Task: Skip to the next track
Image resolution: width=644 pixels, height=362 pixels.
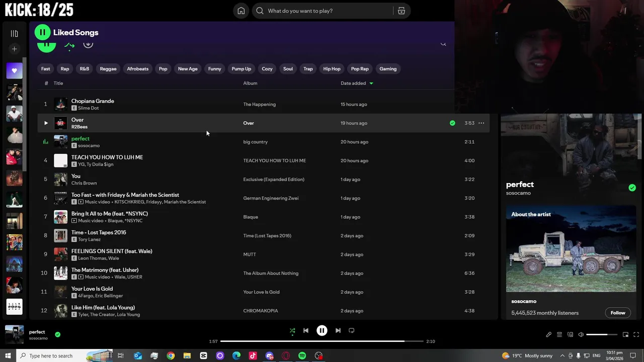Action: [x=338, y=331]
